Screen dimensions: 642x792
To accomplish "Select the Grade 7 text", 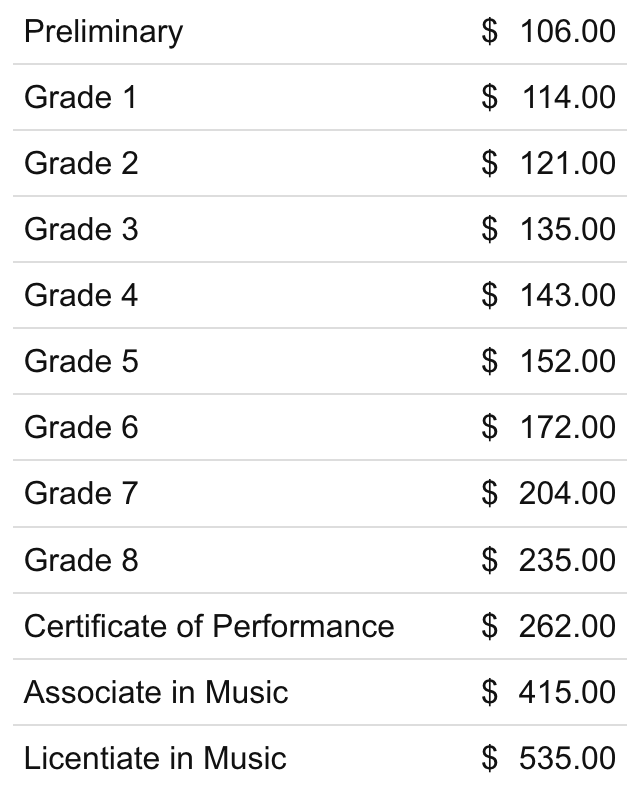I will (x=81, y=494).
